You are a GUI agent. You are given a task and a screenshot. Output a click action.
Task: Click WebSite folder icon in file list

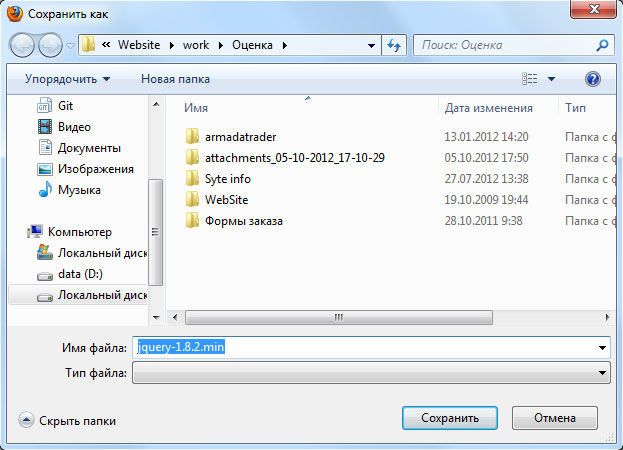(x=192, y=199)
